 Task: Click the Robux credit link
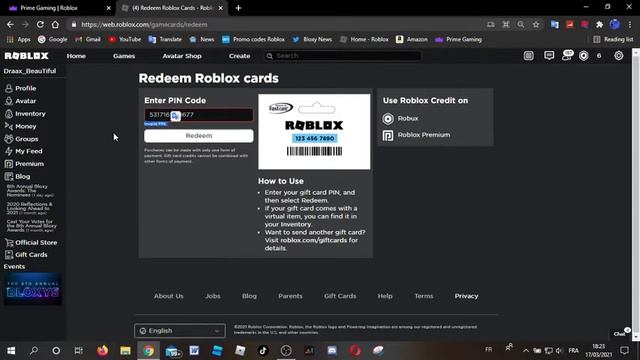(x=408, y=118)
